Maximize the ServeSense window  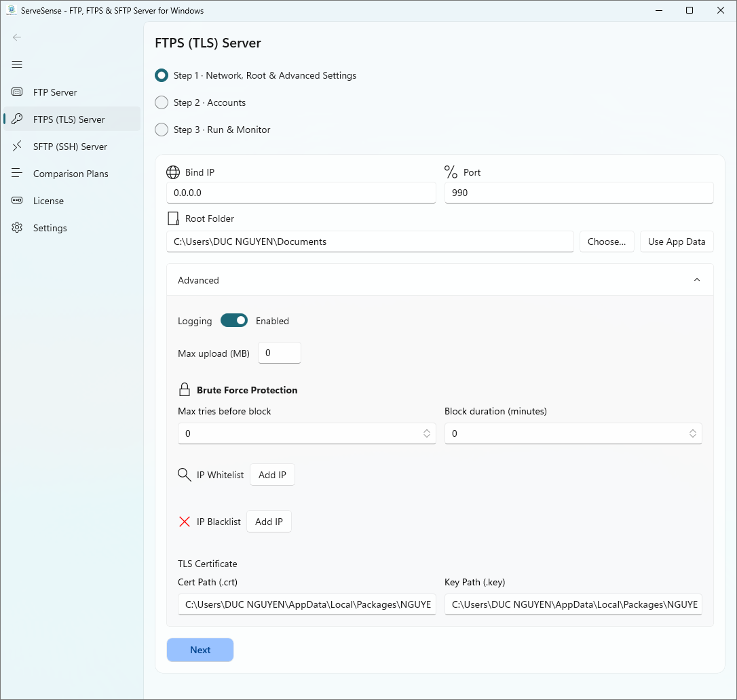[x=689, y=10]
